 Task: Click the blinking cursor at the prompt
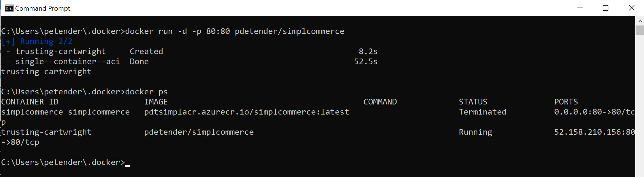(128, 165)
